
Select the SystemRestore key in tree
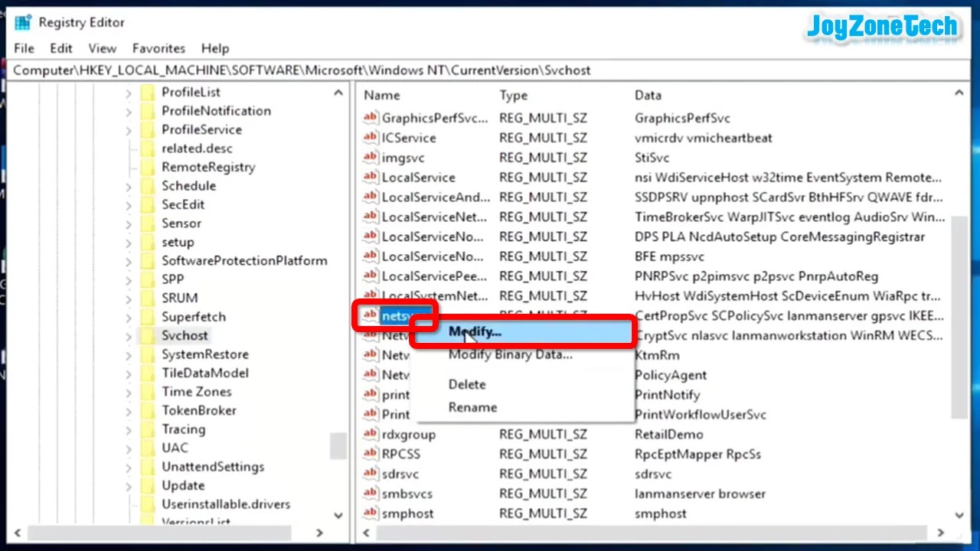[x=204, y=354]
